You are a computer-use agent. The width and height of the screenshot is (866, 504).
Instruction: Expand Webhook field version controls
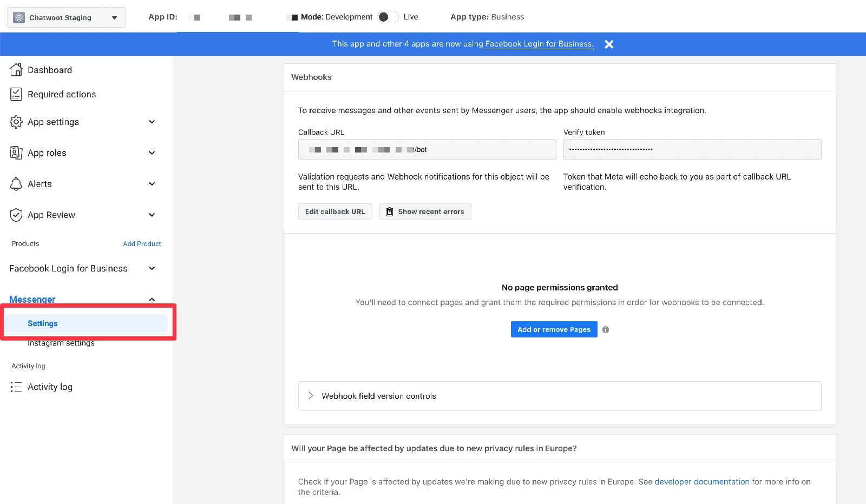pos(560,396)
